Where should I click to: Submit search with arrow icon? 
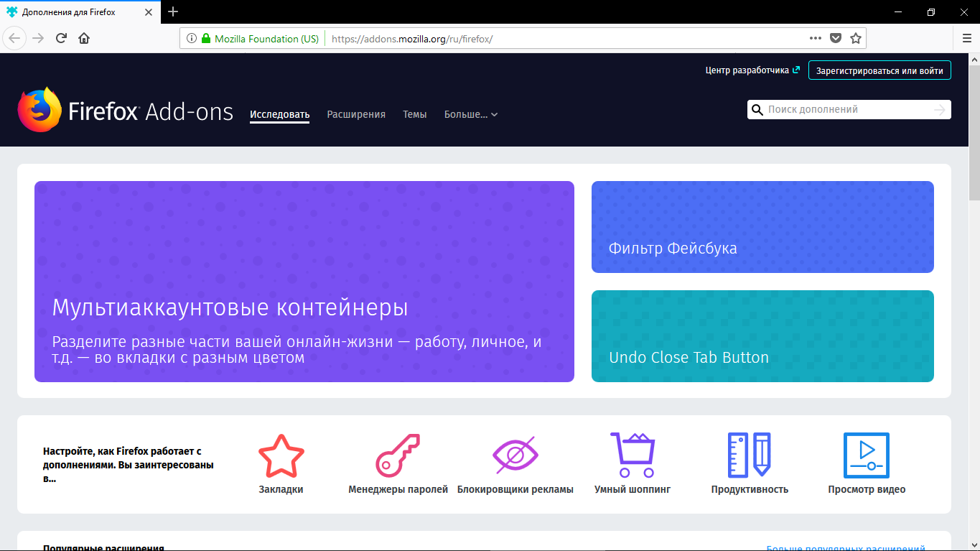coord(940,109)
